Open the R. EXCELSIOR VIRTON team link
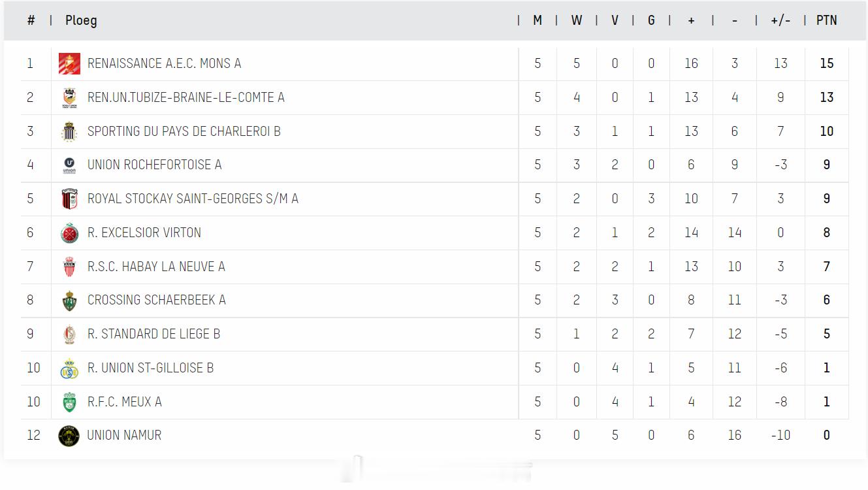 coord(144,233)
